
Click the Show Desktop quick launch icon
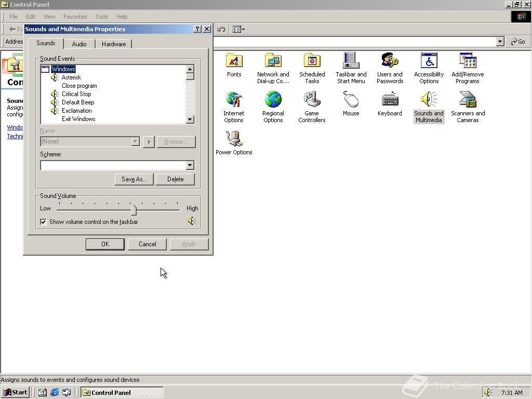(43, 392)
